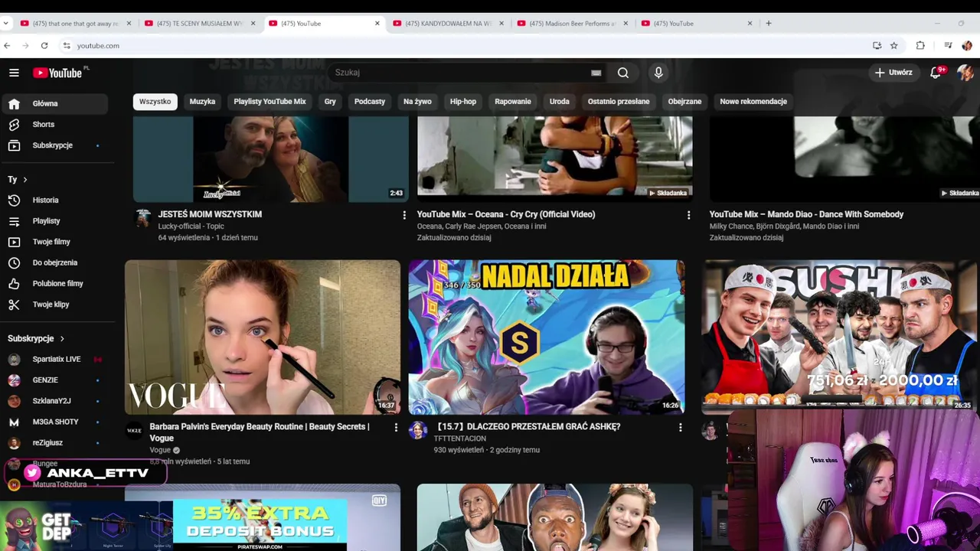980x551 pixels.
Task: Open account avatar menu in YouTube header
Action: [x=965, y=73]
